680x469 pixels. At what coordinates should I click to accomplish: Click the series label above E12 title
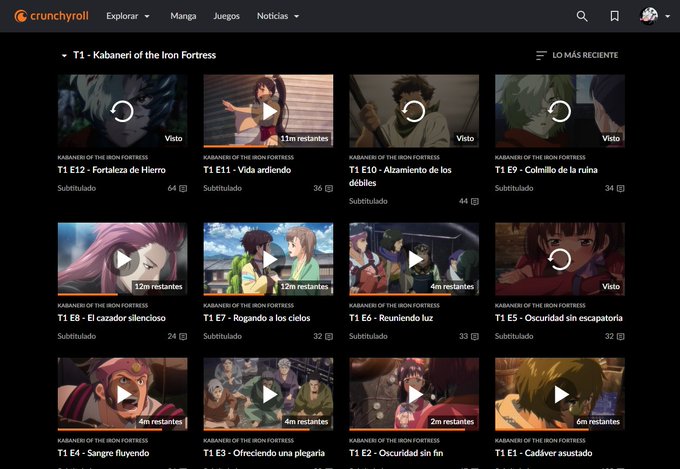[103, 157]
